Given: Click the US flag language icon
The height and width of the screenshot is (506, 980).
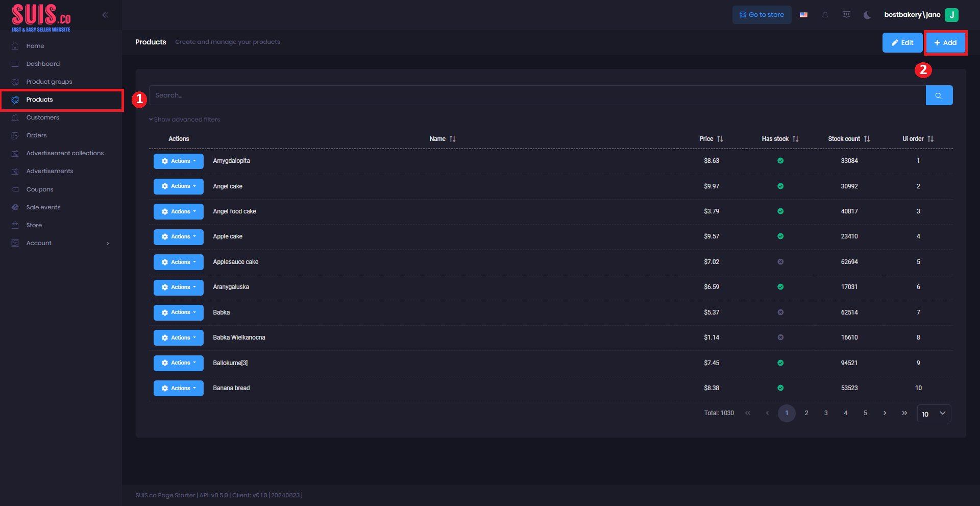Looking at the screenshot, I should (803, 15).
